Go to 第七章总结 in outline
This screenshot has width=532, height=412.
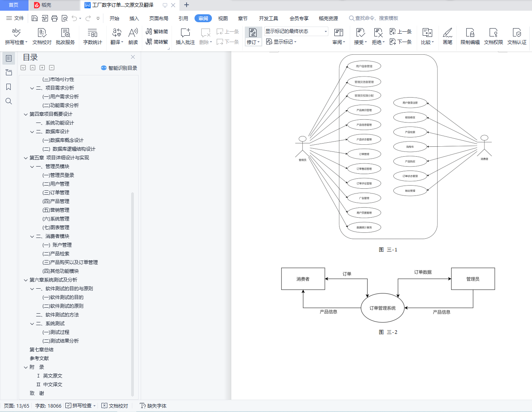click(x=42, y=350)
